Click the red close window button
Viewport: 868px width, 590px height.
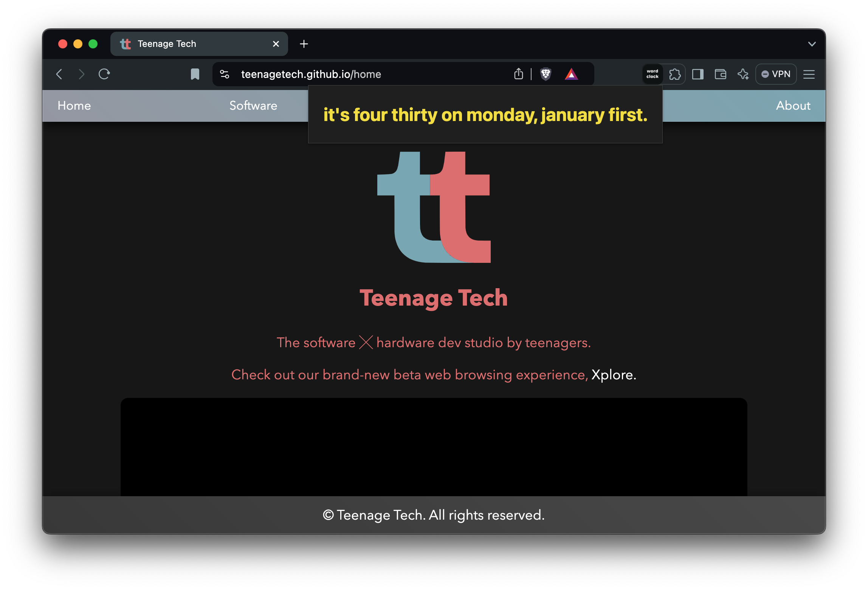[63, 44]
